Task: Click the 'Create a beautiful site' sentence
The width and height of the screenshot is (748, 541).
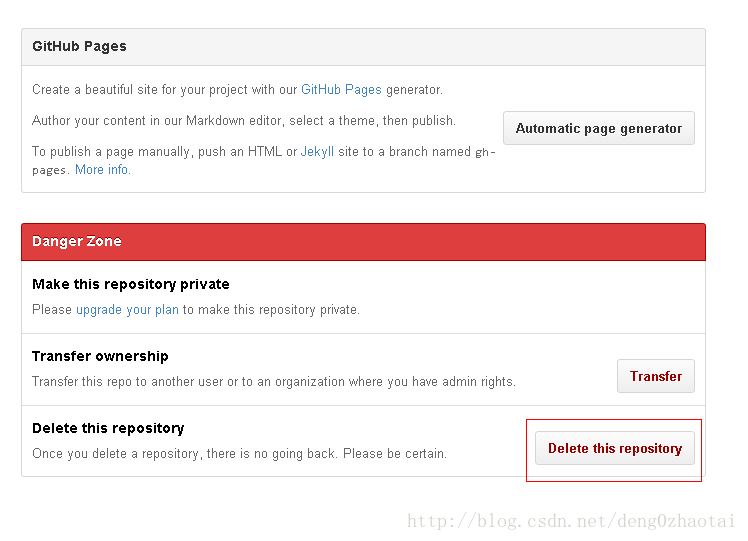Action: 237,90
